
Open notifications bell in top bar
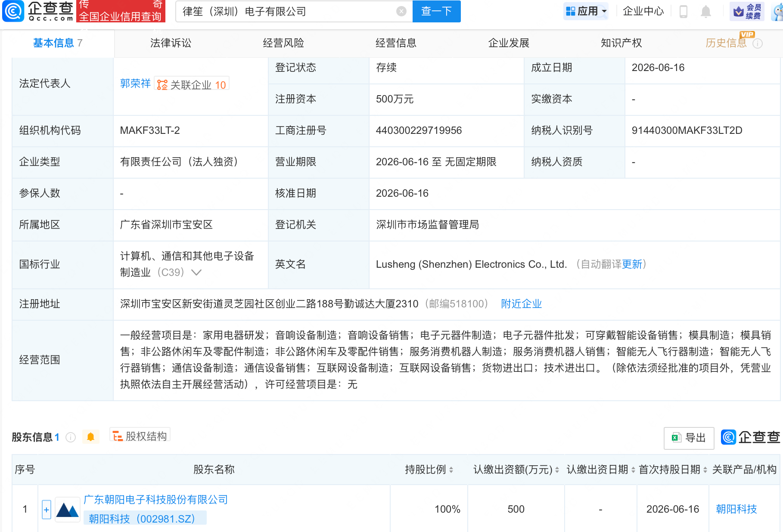(705, 11)
